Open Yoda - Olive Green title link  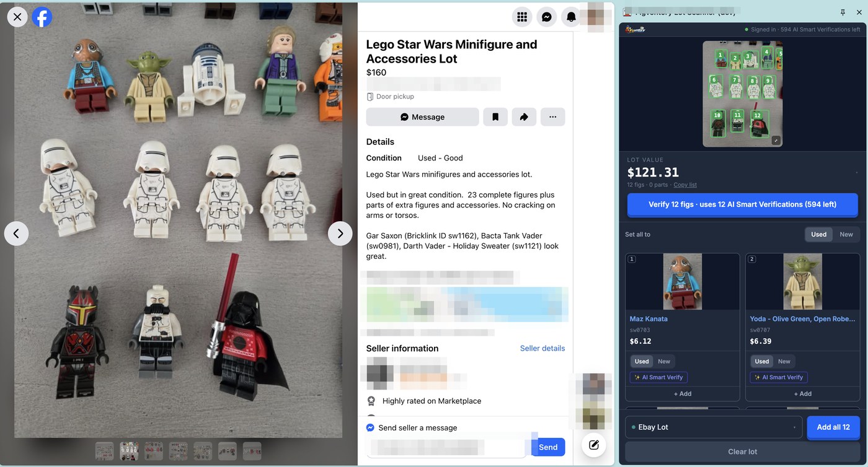[x=803, y=319]
